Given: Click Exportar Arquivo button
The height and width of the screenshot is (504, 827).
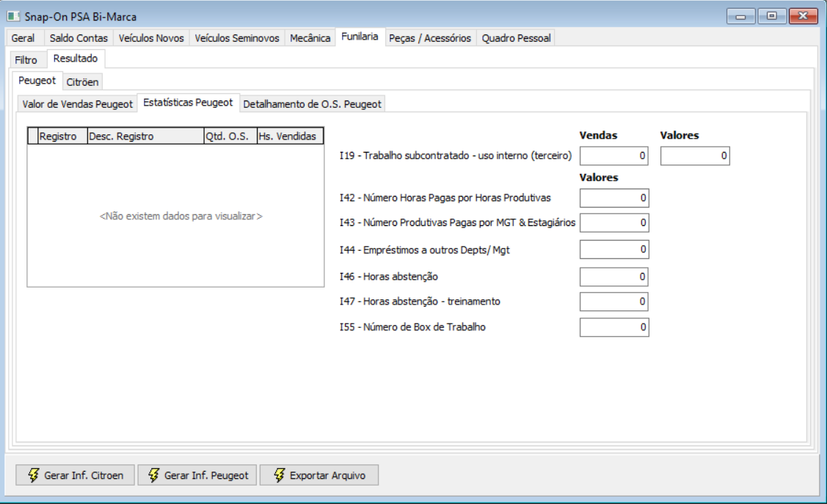Looking at the screenshot, I should pyautogui.click(x=319, y=475).
